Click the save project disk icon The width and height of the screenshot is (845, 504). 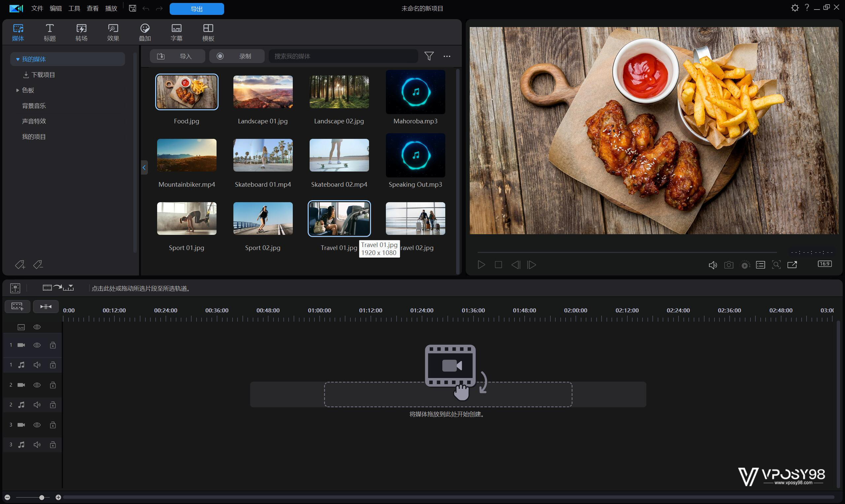(x=132, y=9)
